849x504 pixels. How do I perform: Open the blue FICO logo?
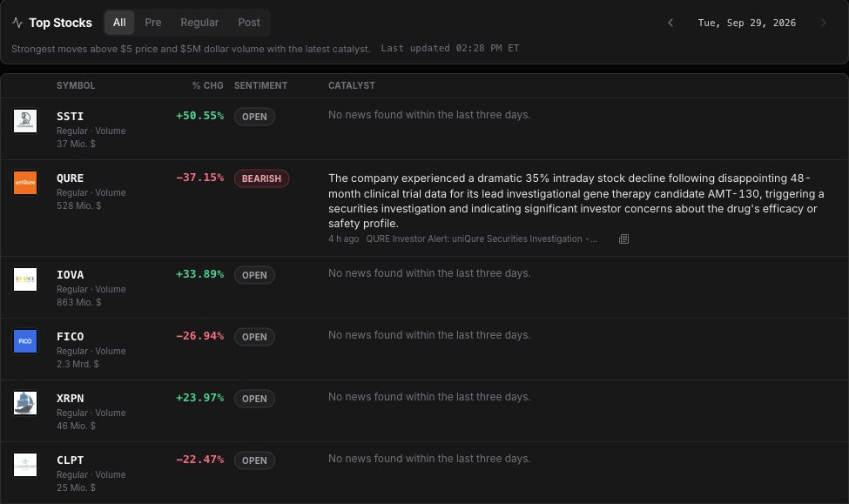point(25,341)
